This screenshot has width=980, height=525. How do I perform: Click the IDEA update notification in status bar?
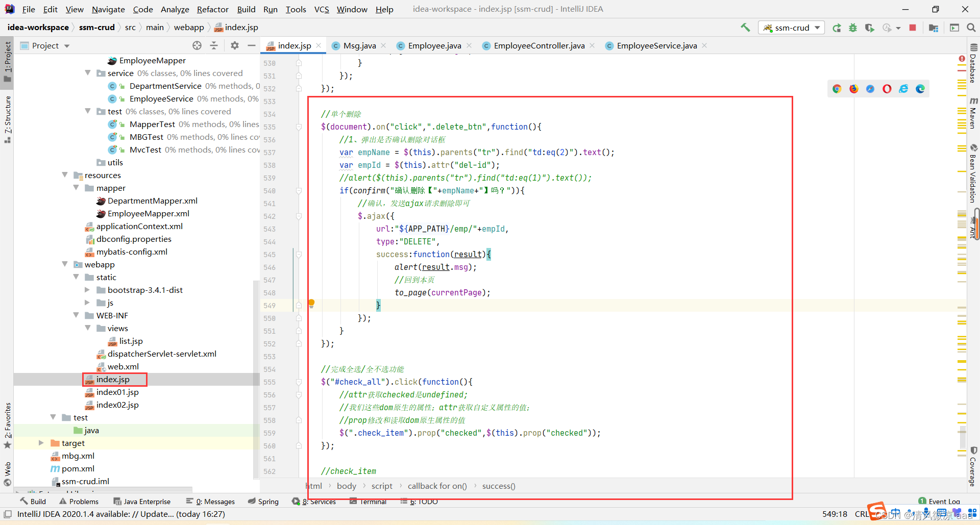121,514
